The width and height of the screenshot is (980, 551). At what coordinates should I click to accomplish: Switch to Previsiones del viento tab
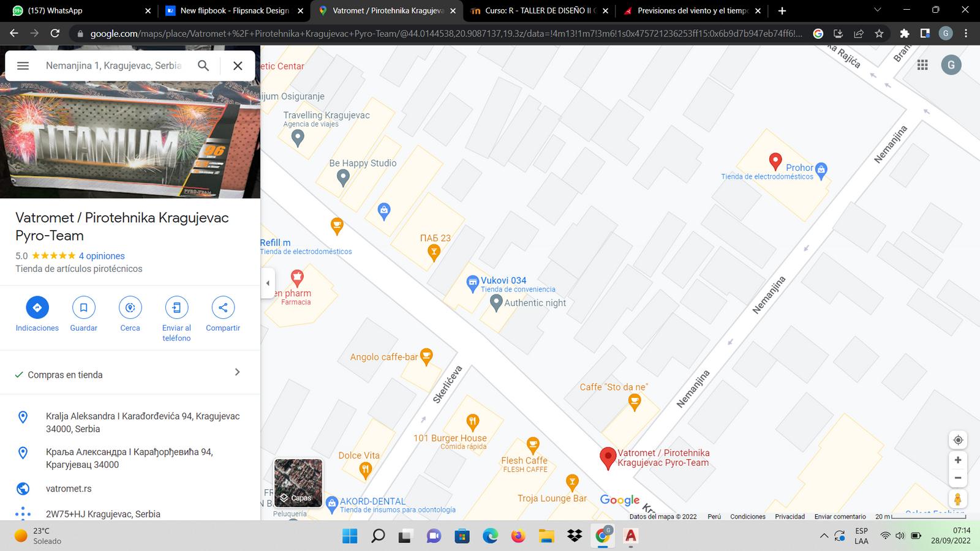click(x=692, y=10)
